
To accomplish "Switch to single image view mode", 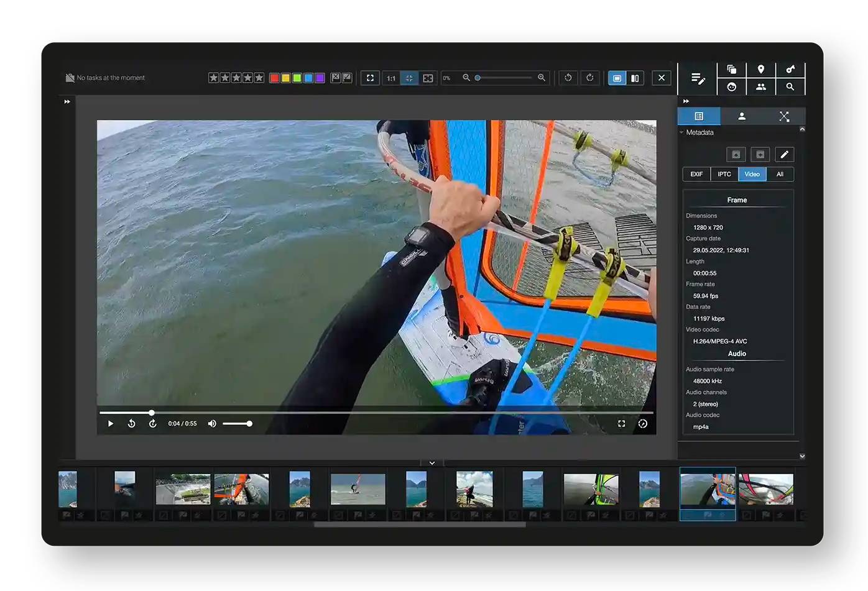I will (x=617, y=78).
